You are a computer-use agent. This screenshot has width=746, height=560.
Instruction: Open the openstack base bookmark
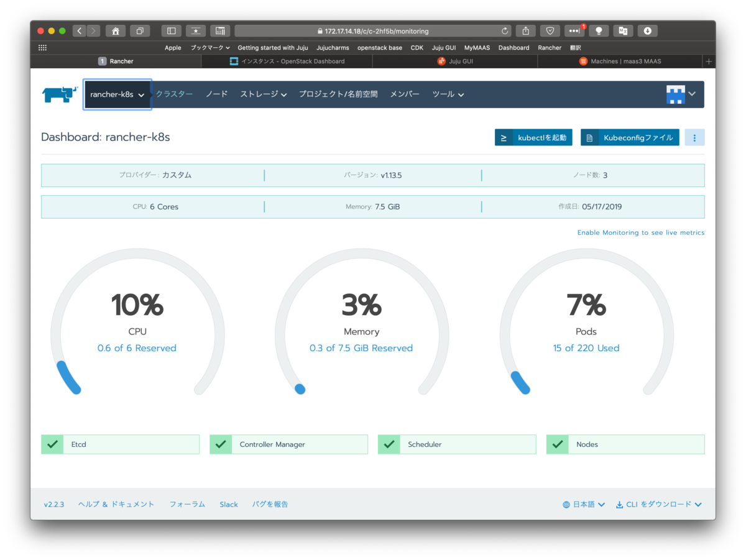pos(380,48)
